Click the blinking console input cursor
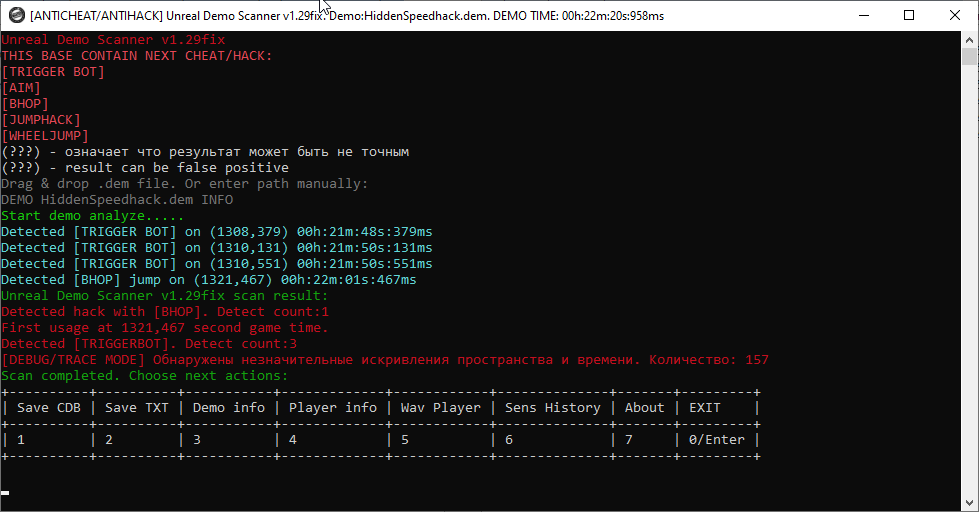The image size is (979, 512). [x=5, y=493]
